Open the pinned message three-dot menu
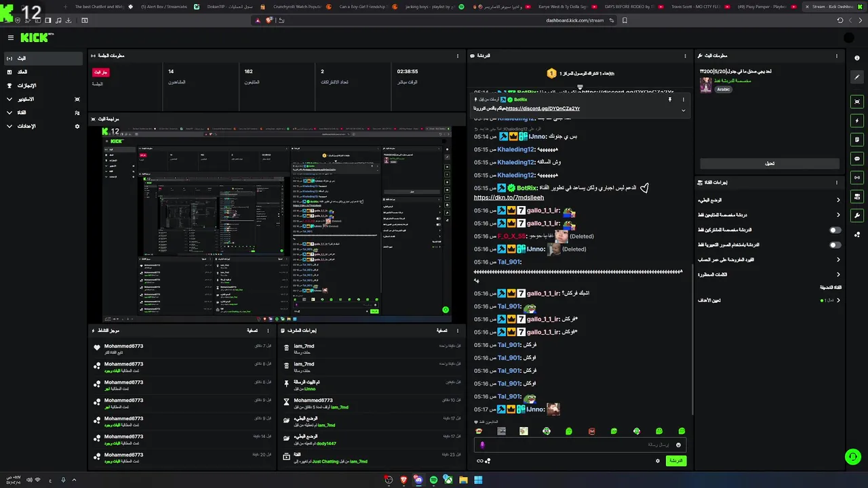 click(683, 100)
